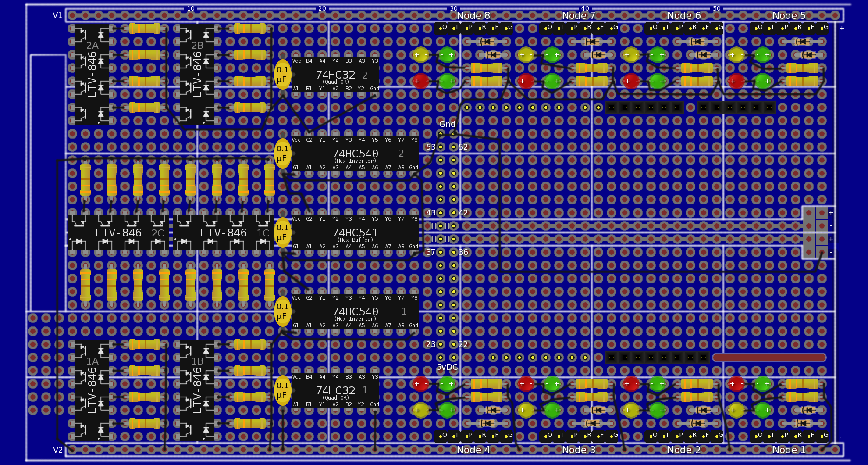
Task: Click the 74HC540 Hex Inverter chip numbered 1
Action: point(355,312)
